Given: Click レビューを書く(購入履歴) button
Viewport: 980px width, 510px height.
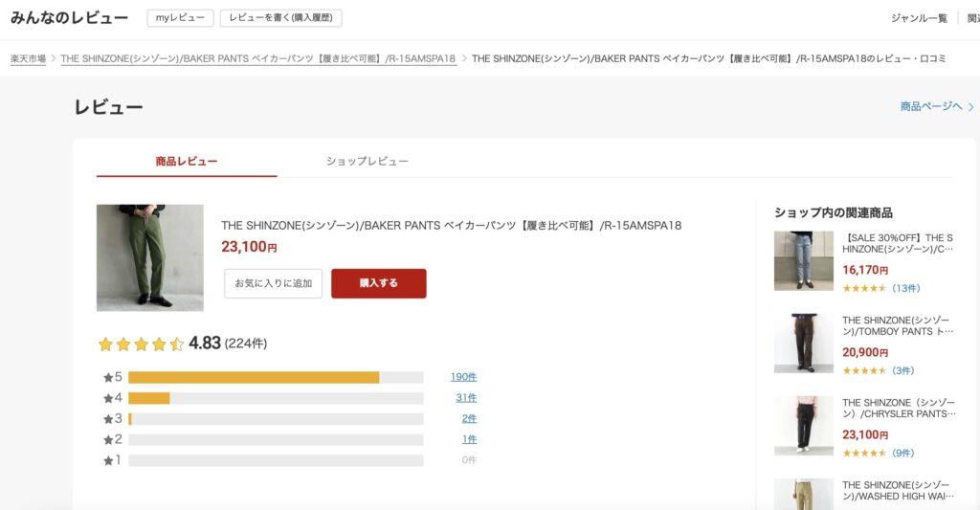Looking at the screenshot, I should click(280, 18).
